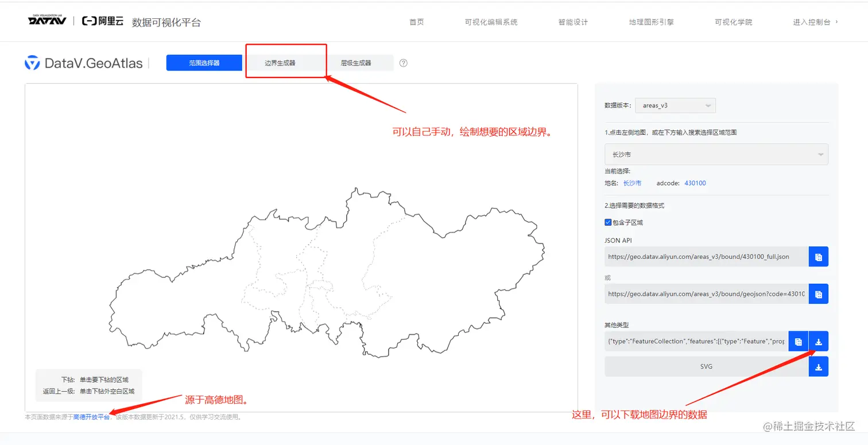
Task: Click the adcode 430100 link
Action: click(695, 183)
